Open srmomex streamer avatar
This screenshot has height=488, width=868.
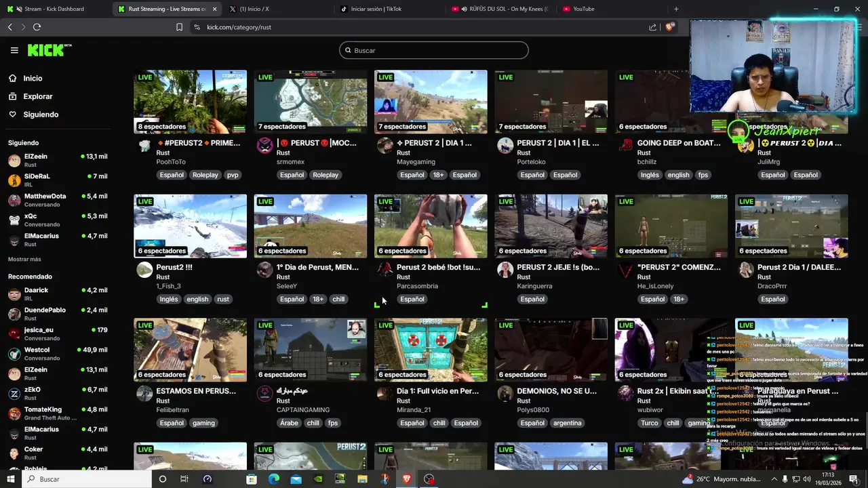[264, 146]
